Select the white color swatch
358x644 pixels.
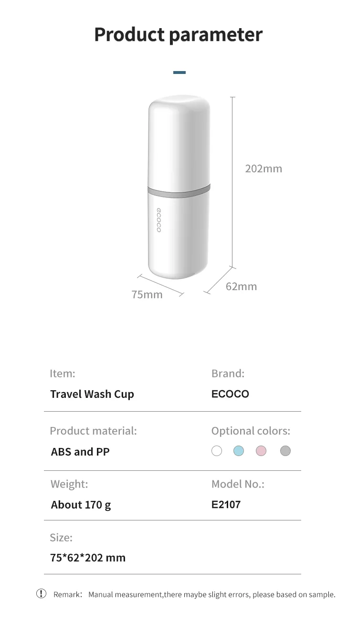pos(217,451)
